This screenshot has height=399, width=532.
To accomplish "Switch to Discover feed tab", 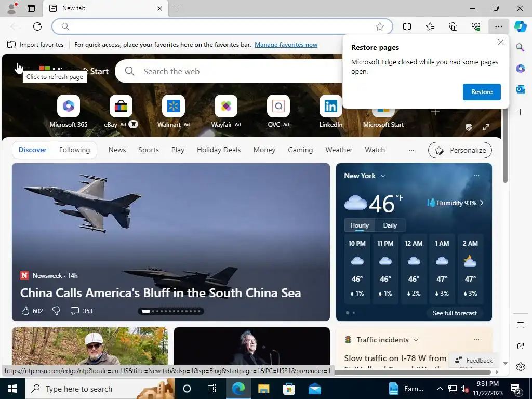I will [x=32, y=150].
